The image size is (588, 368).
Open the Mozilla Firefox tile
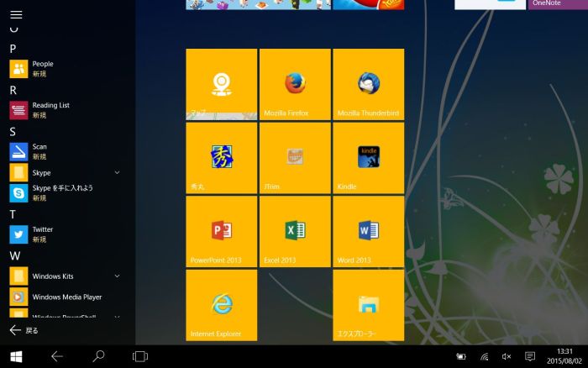tap(295, 84)
